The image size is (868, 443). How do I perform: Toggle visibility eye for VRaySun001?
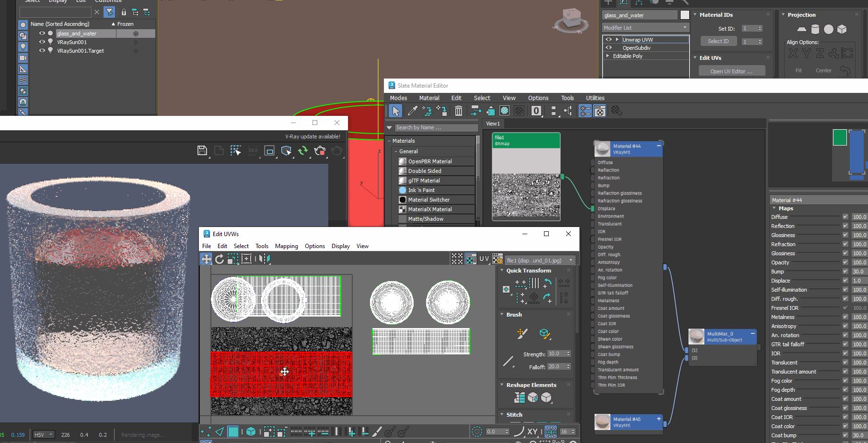click(42, 42)
